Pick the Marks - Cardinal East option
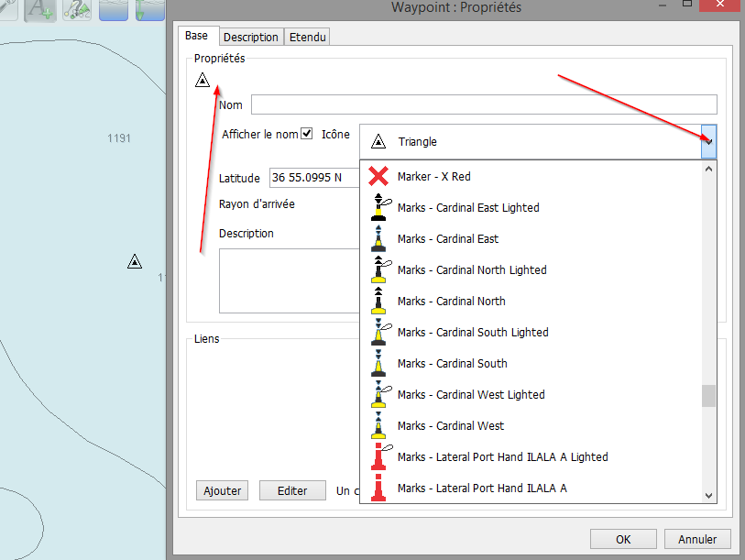The height and width of the screenshot is (560, 745). coord(447,239)
